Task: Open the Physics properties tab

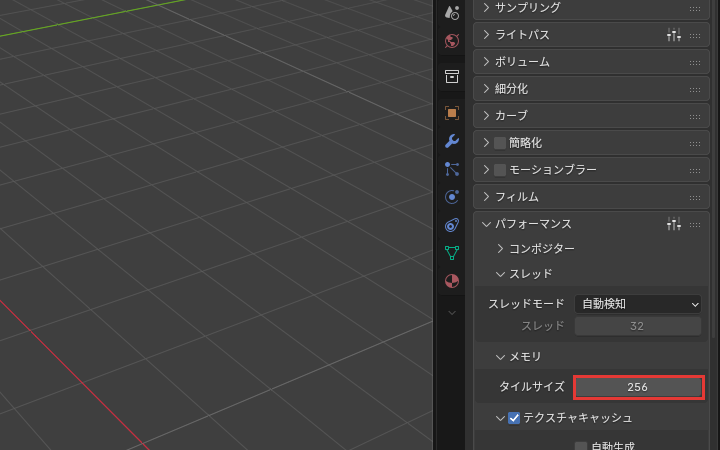Action: pos(452,197)
